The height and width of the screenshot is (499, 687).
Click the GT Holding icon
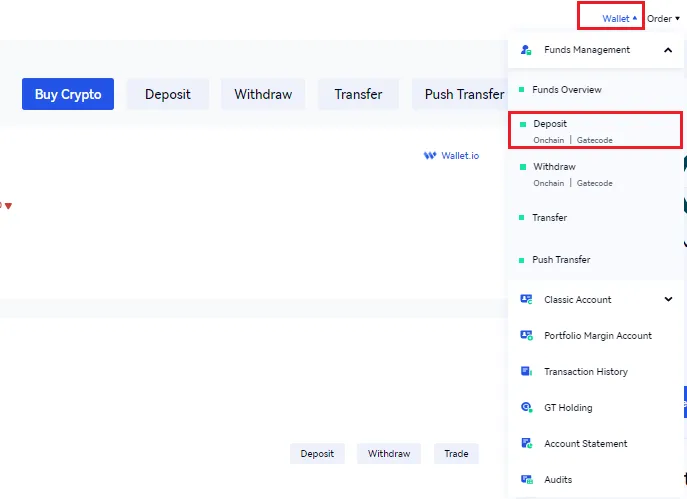click(x=526, y=408)
